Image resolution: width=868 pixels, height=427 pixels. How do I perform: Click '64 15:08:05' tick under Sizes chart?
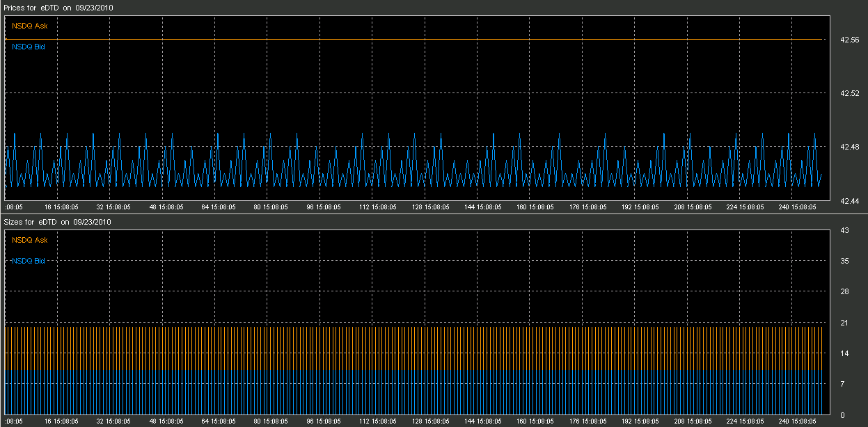tap(218, 421)
